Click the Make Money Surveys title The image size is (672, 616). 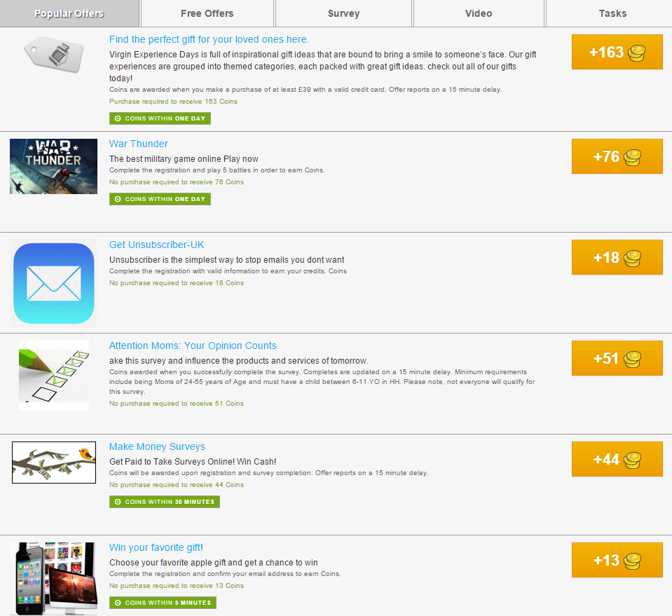(157, 446)
